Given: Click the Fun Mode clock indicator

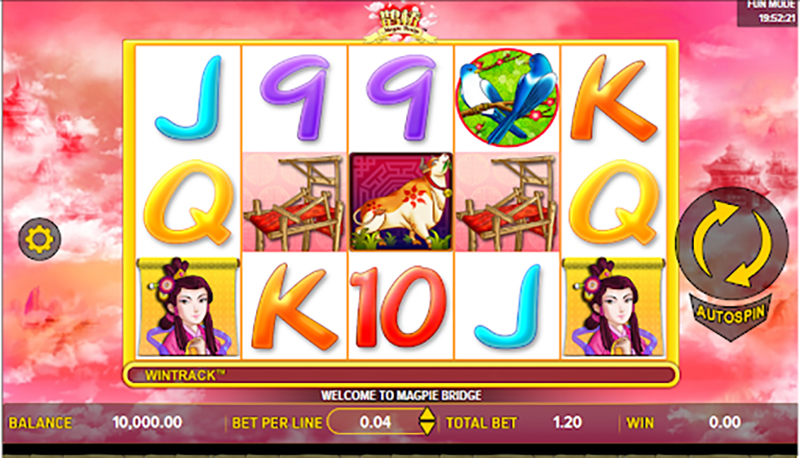Looking at the screenshot, I should point(768,13).
